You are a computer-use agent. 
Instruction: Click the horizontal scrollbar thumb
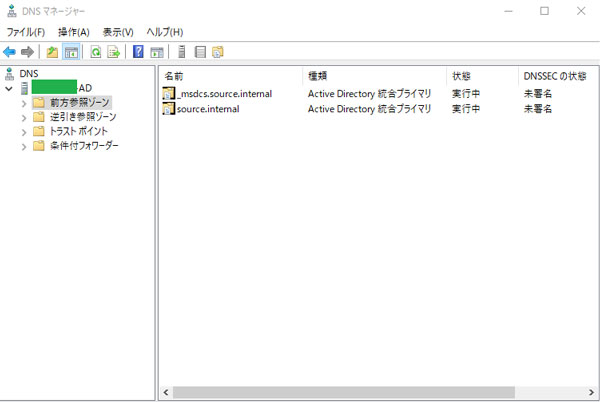[x=344, y=392]
